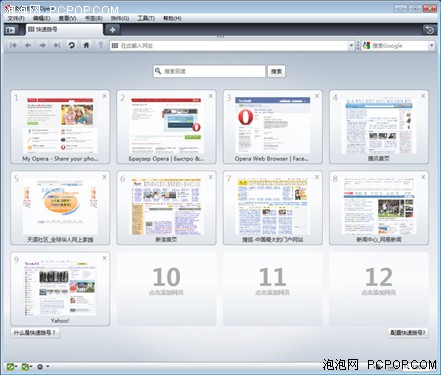Reload the current page
This screenshot has height=375, width=441.
coord(71,45)
